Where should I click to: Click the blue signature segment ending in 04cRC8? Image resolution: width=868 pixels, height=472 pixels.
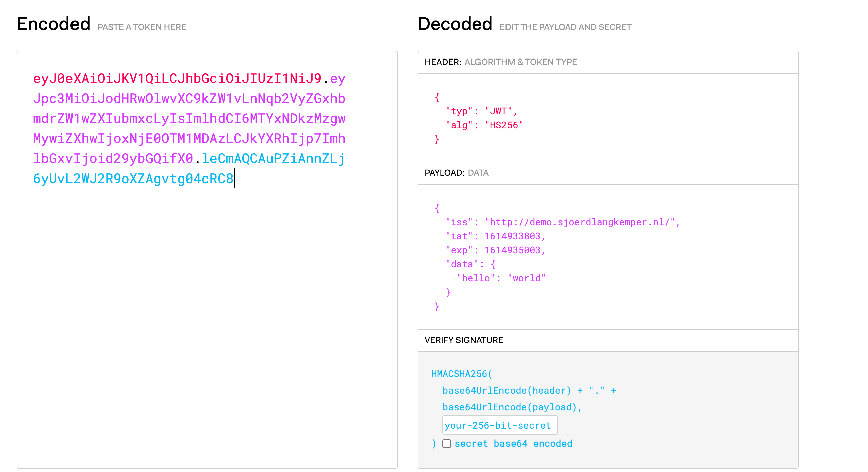(133, 179)
